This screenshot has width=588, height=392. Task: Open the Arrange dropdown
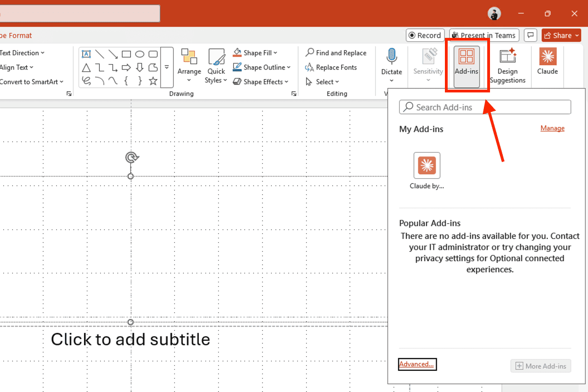click(189, 66)
